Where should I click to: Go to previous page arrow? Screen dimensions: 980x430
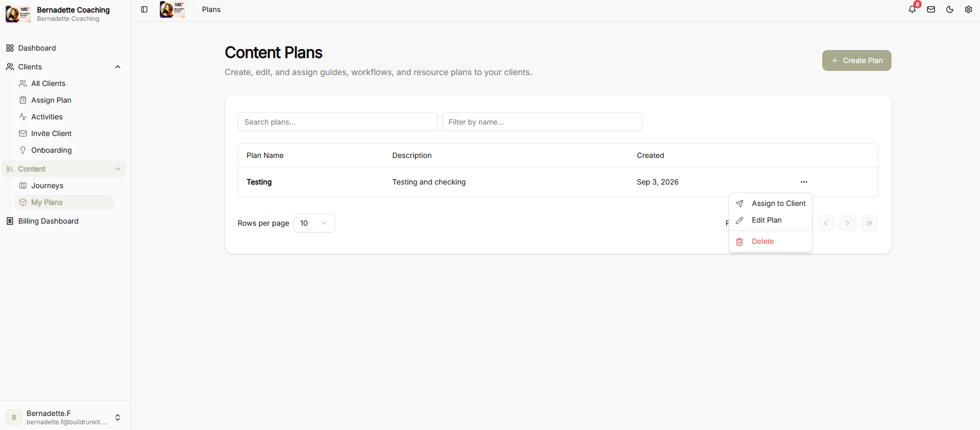tap(826, 223)
